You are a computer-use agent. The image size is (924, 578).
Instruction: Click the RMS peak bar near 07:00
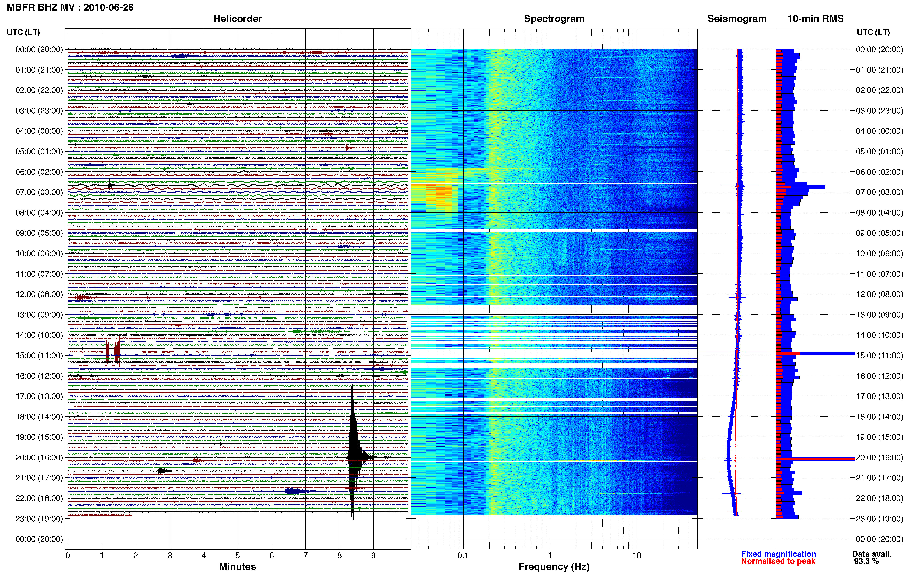[800, 187]
